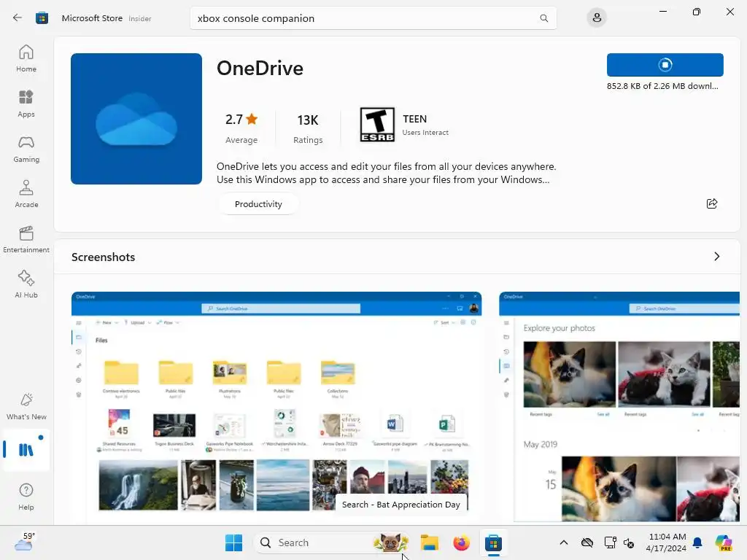Open Copilot preview from the taskbar
This screenshot has height=560, width=747.
[723, 542]
